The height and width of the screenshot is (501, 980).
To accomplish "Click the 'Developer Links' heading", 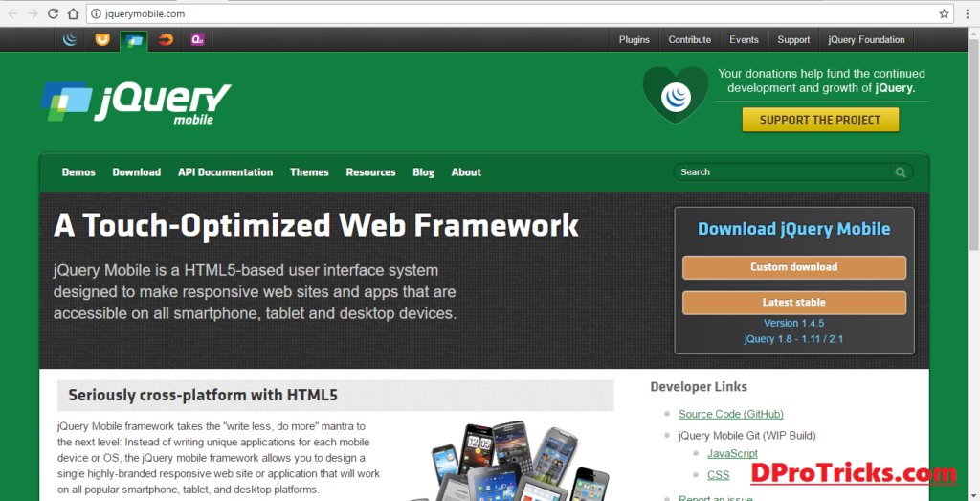I will [x=699, y=387].
